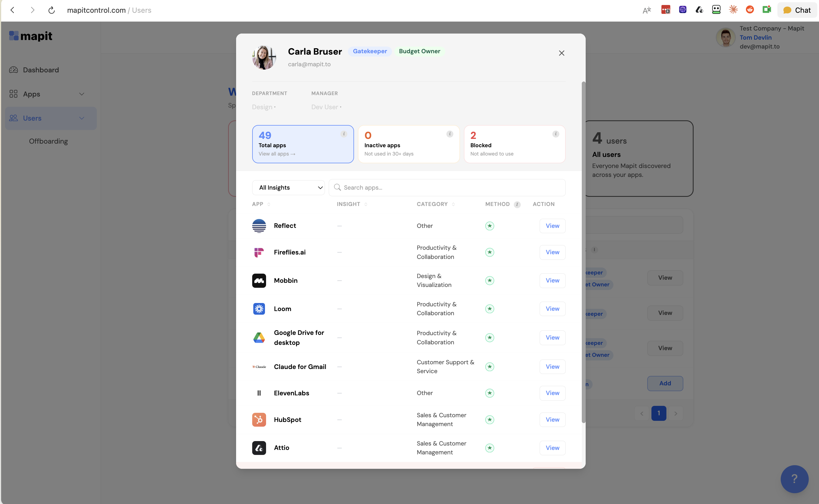Viewport: 819px width, 504px height.
Task: Click the modal's vertical scrollbar
Action: [x=583, y=252]
